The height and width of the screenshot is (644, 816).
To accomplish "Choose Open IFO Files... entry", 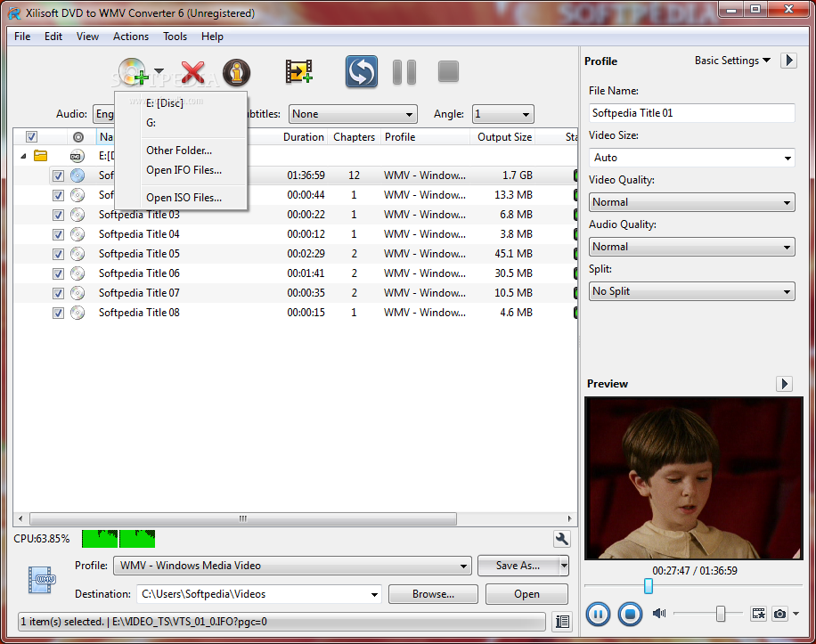I will point(181,170).
